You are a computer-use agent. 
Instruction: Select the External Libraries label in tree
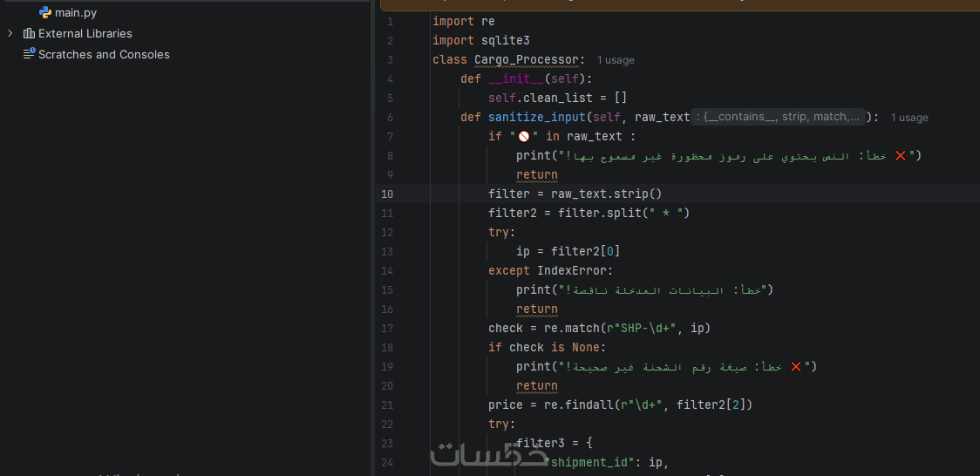coord(85,34)
